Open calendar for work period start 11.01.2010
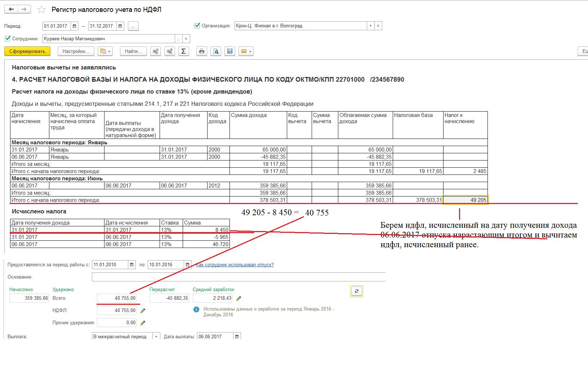This screenshot has height=371, width=588. (x=132, y=265)
